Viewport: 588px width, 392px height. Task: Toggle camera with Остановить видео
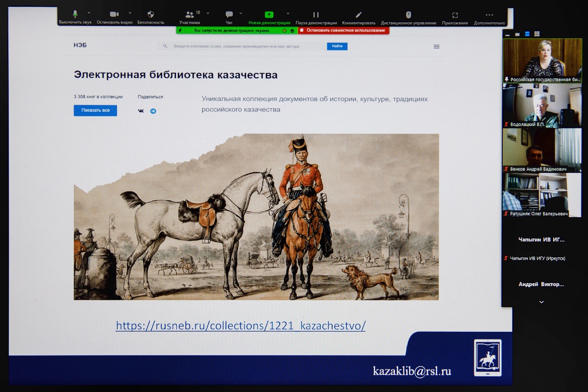click(114, 15)
